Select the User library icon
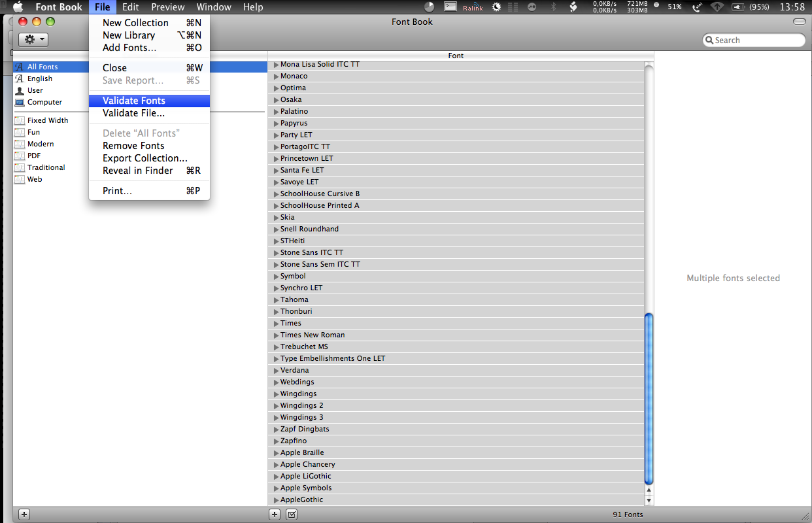The image size is (812, 523). 19,90
